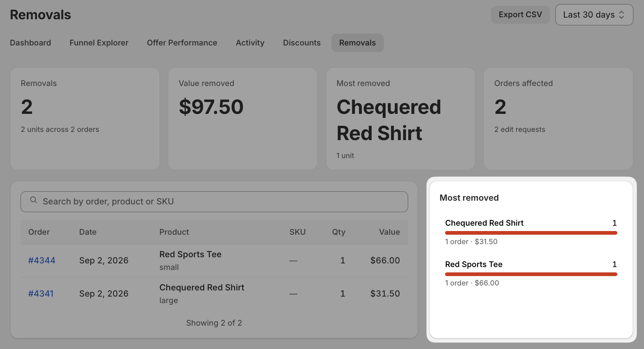Select the Removals tab
Screen dimensions: 644x349
(357, 43)
